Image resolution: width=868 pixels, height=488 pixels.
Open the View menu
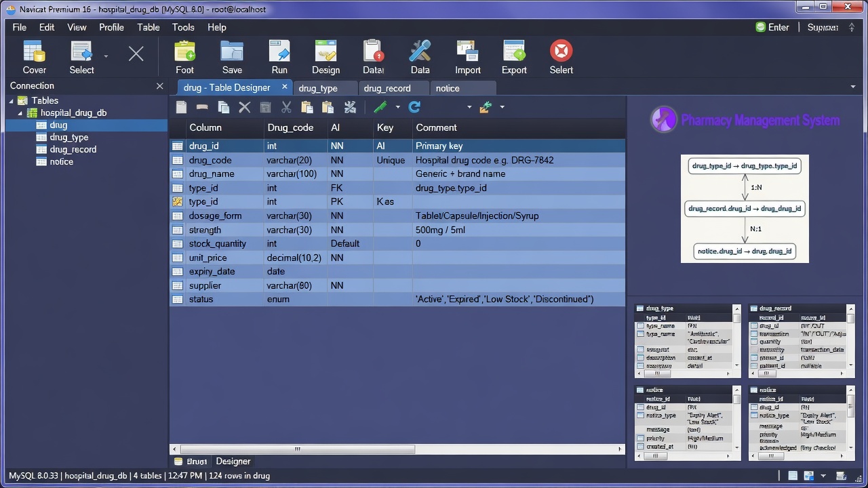[x=77, y=27]
